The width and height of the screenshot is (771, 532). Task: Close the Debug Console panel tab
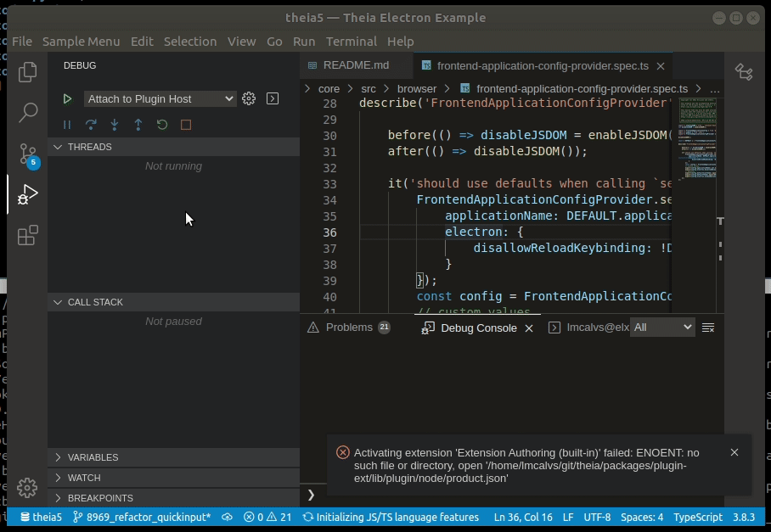[x=529, y=328]
